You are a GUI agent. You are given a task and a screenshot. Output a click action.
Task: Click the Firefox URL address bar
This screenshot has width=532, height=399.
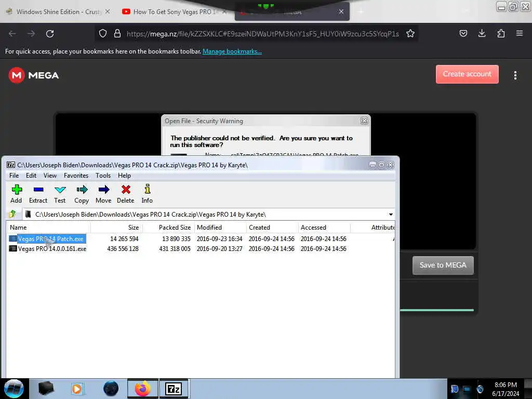[x=262, y=34]
